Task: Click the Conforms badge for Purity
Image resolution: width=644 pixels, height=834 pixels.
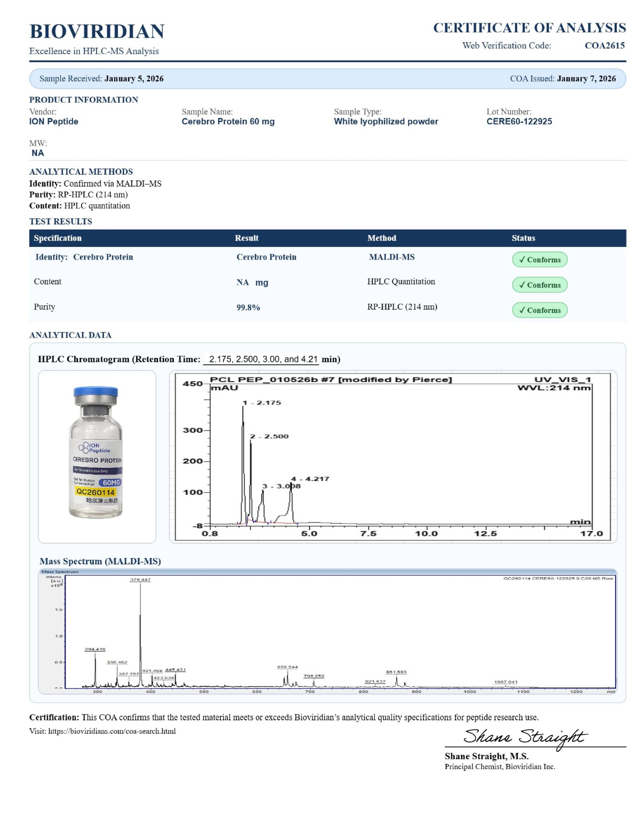Action: click(539, 310)
